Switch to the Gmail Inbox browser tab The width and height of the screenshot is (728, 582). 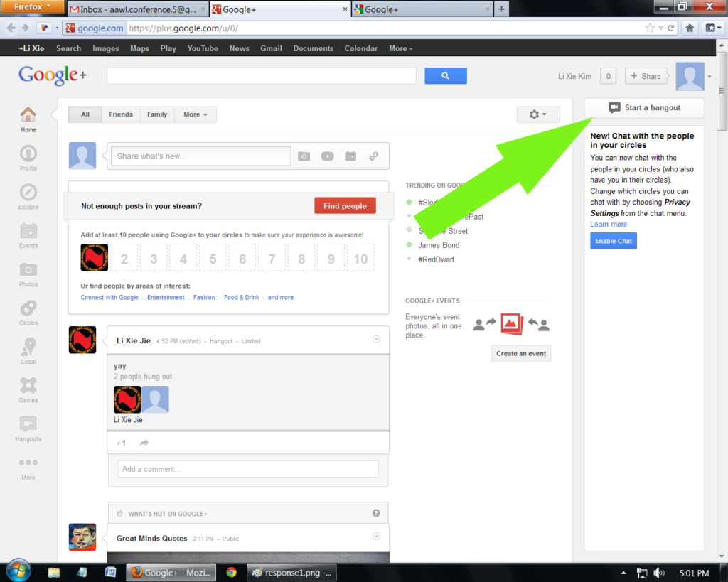click(137, 9)
